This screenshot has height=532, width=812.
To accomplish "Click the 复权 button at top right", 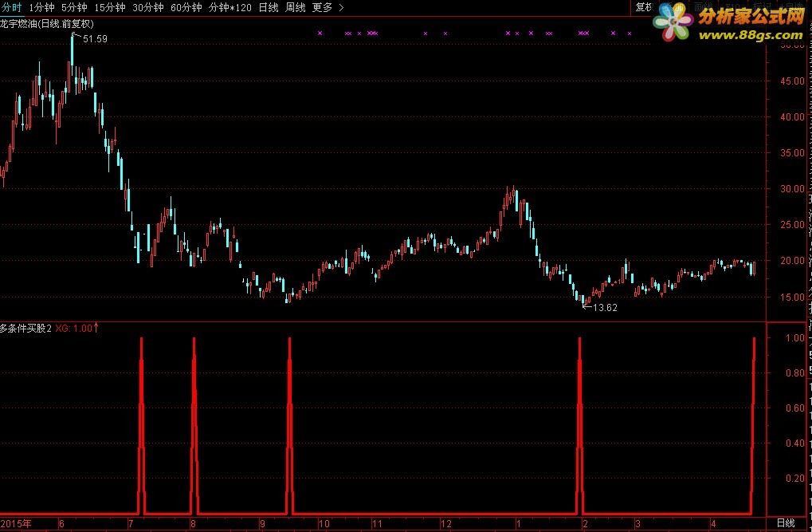I will 644,7.
